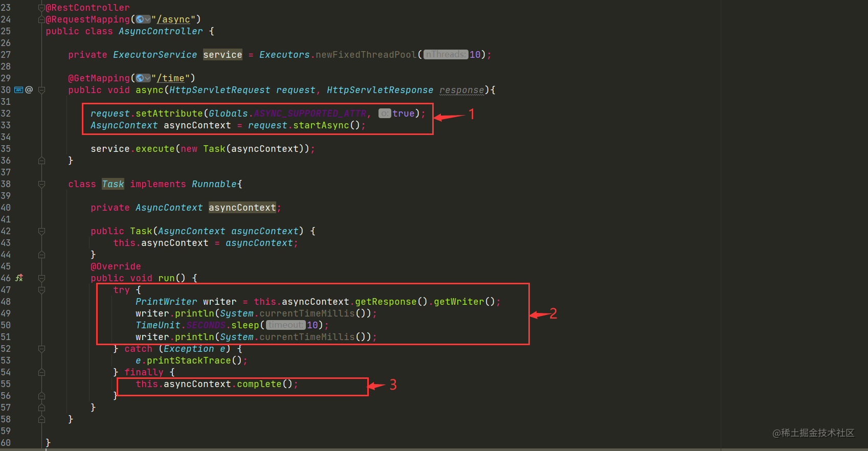Click the highlighted asyncContext field on line 40
Viewport: 868px width, 451px height.
coord(242,208)
